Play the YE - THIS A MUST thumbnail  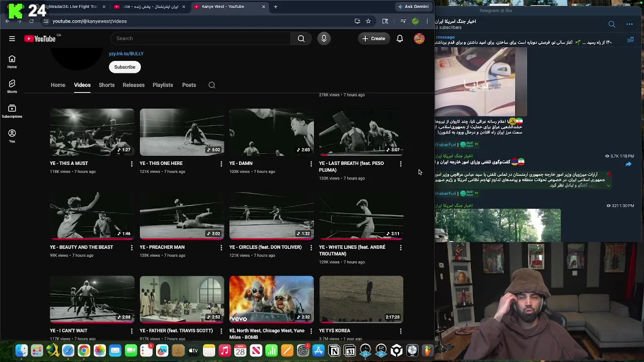[x=92, y=132]
